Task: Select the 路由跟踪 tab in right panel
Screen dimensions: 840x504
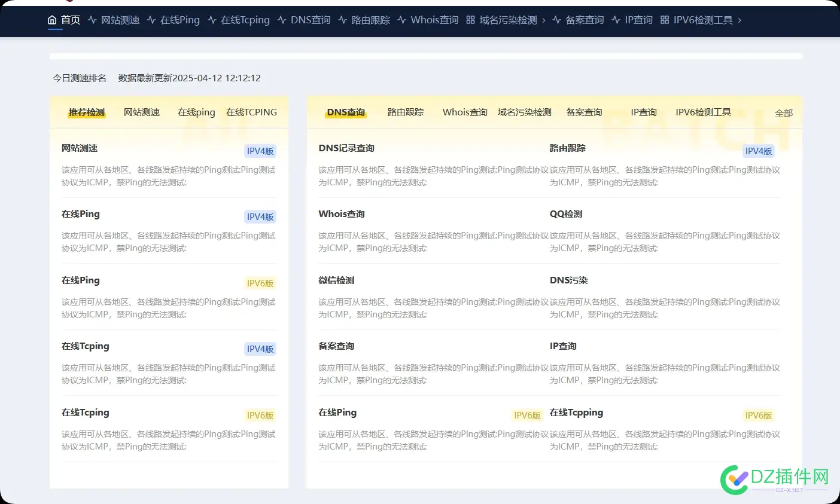Action: (406, 112)
